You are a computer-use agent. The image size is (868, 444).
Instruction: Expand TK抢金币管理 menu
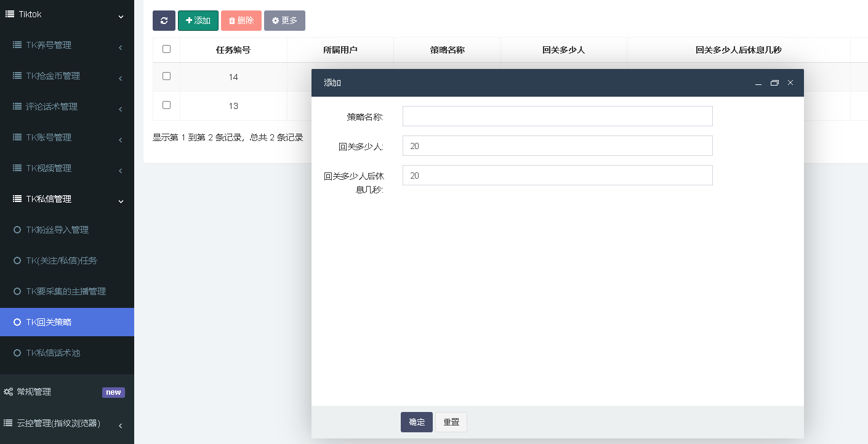[67, 76]
